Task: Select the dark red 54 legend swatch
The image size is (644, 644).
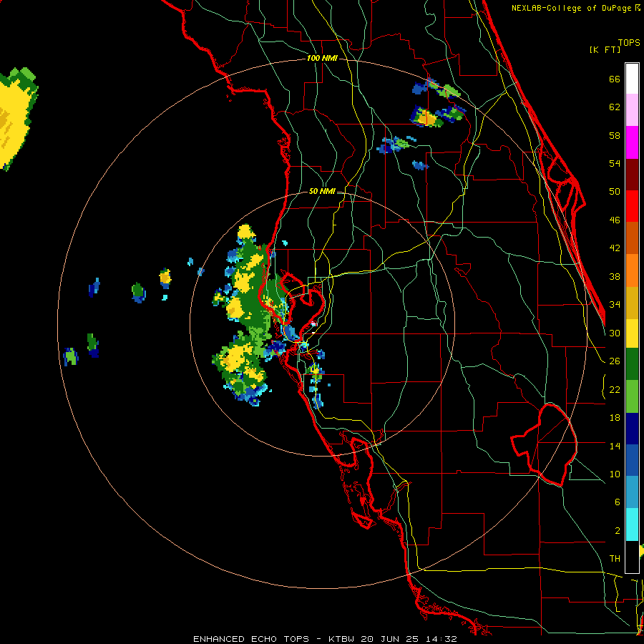Action: (x=632, y=175)
